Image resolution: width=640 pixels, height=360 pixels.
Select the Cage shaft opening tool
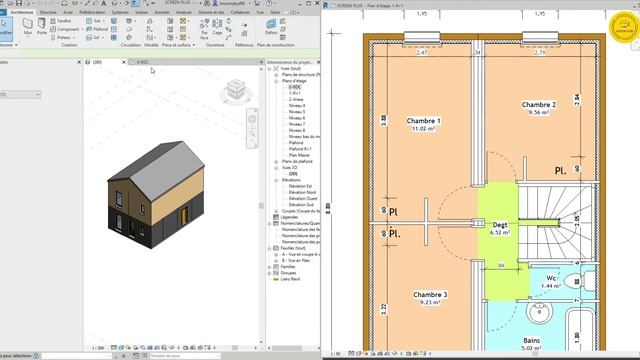(x=217, y=27)
